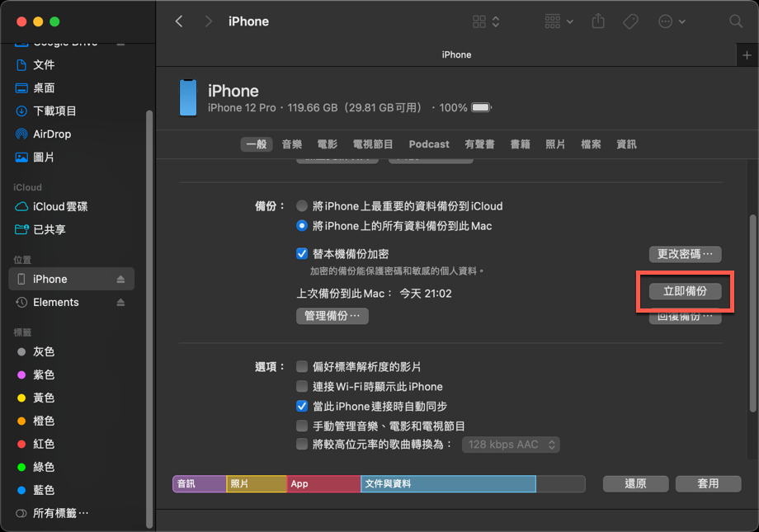Viewport: 759px width, 532px height.
Task: Click the 音訊 storage bar segment
Action: click(x=200, y=484)
